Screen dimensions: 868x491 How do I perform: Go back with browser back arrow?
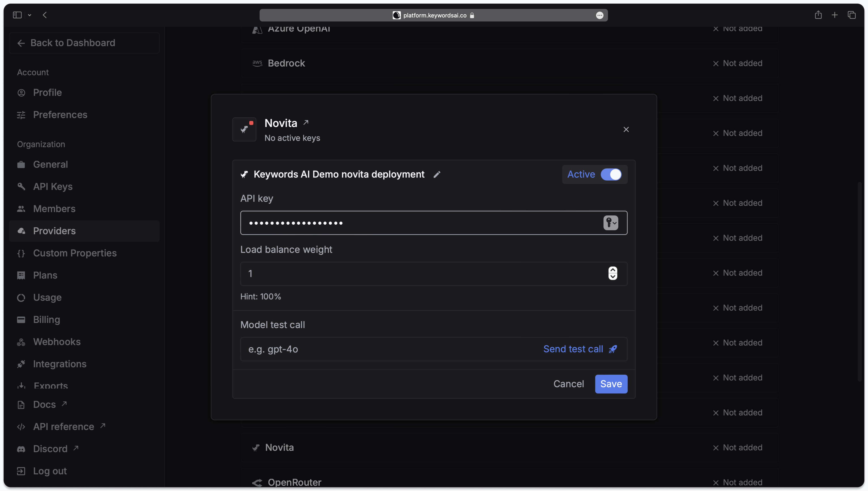click(x=45, y=15)
